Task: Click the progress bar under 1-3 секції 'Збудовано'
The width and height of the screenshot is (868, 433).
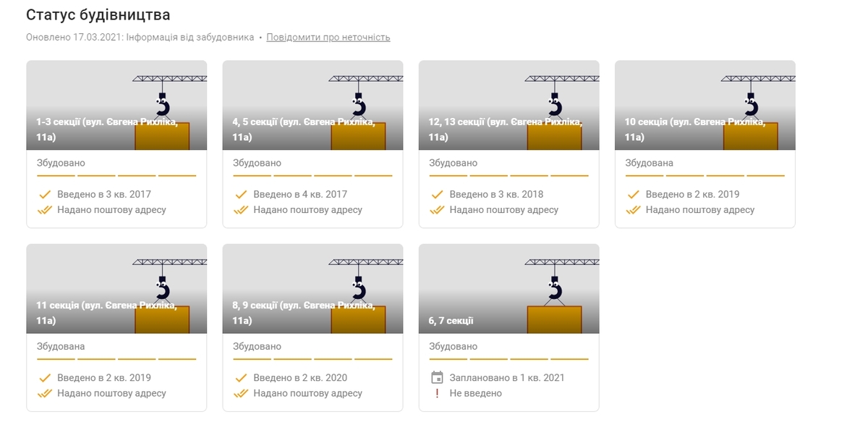Action: click(116, 175)
